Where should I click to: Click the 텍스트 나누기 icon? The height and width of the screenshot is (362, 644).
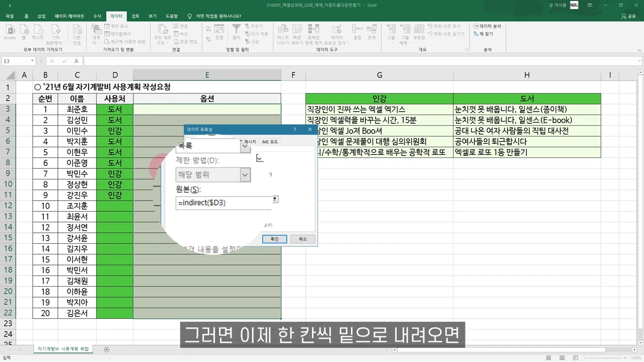click(x=283, y=34)
